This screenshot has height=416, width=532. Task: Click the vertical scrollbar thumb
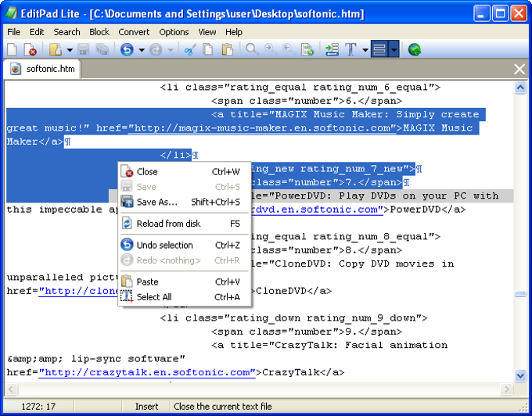pos(520,294)
